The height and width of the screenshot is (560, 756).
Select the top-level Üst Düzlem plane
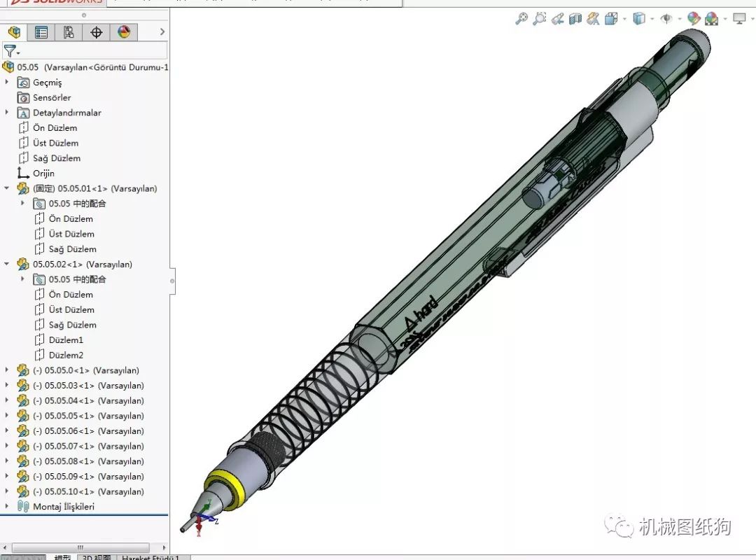(x=55, y=143)
